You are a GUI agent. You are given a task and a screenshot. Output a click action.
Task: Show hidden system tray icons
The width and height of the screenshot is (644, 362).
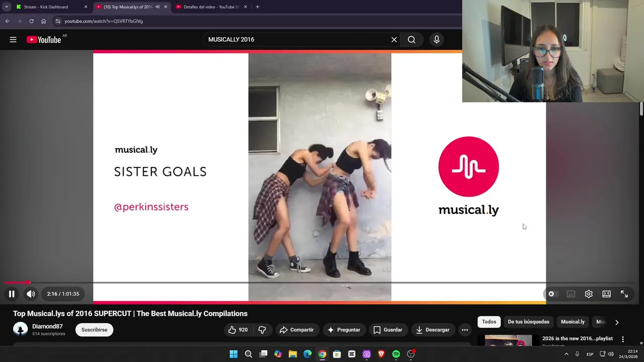[x=566, y=354]
